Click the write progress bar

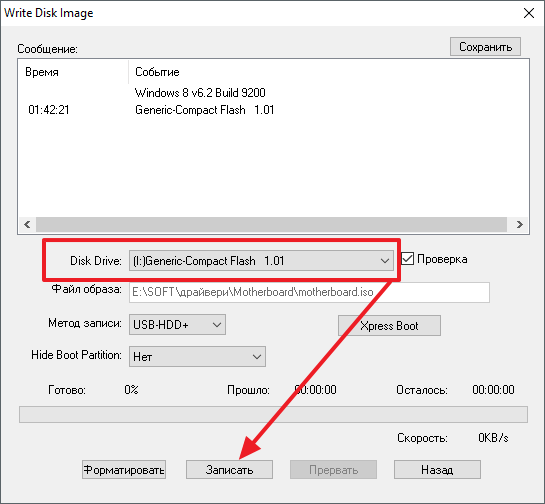(273, 414)
